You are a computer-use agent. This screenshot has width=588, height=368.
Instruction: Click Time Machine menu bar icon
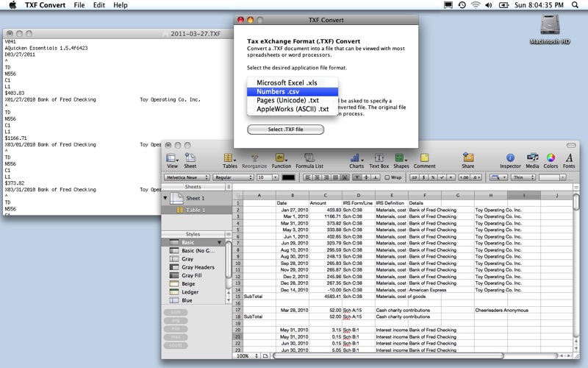pos(462,5)
